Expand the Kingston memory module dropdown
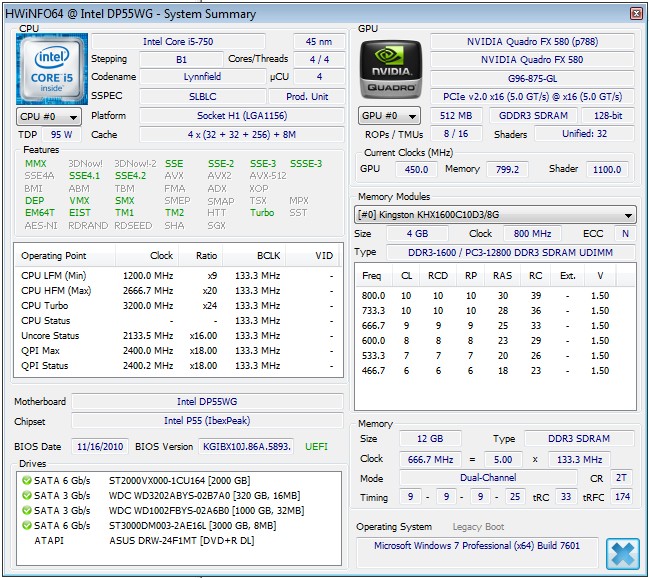 pyautogui.click(x=496, y=215)
